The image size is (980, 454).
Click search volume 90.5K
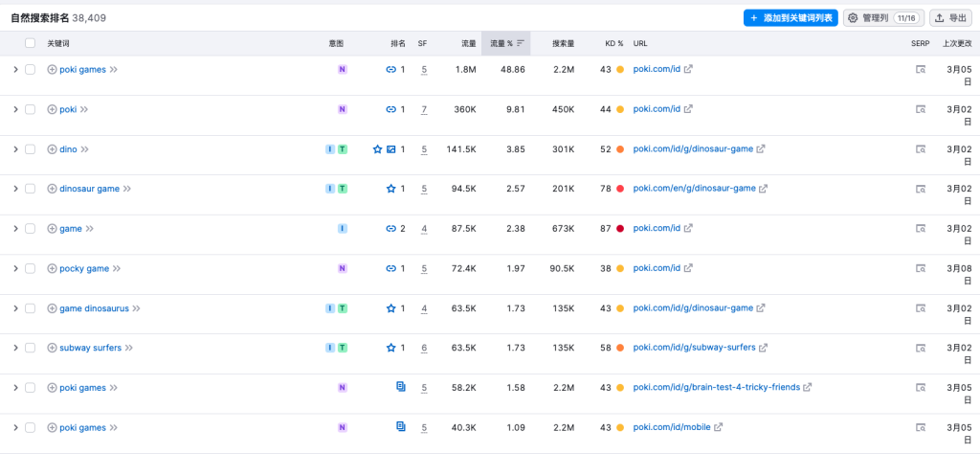pyautogui.click(x=563, y=269)
